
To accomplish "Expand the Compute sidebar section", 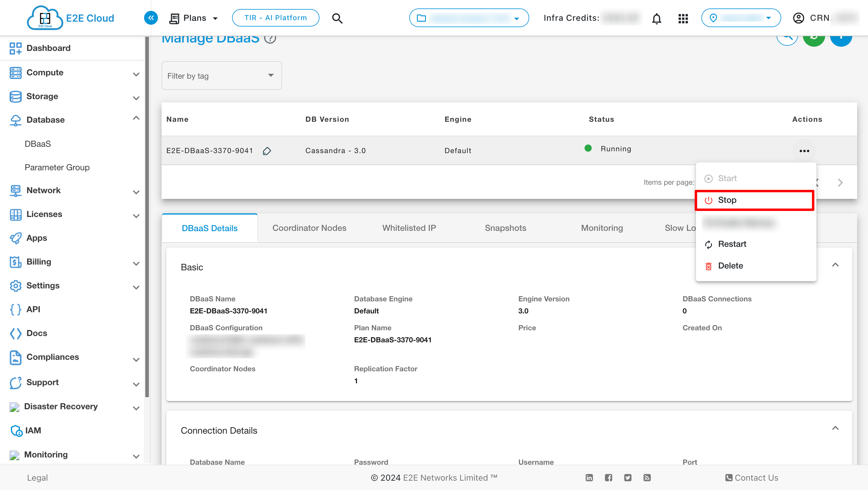I will point(136,74).
